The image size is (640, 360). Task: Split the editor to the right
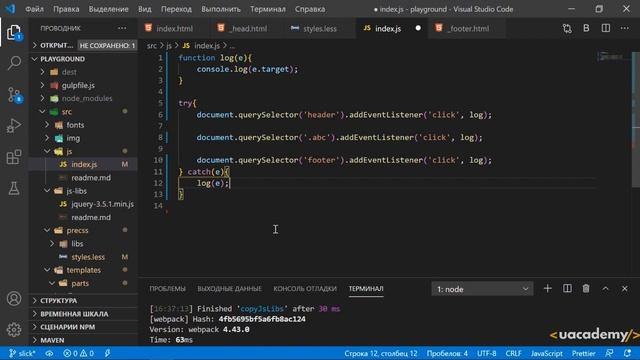606,28
